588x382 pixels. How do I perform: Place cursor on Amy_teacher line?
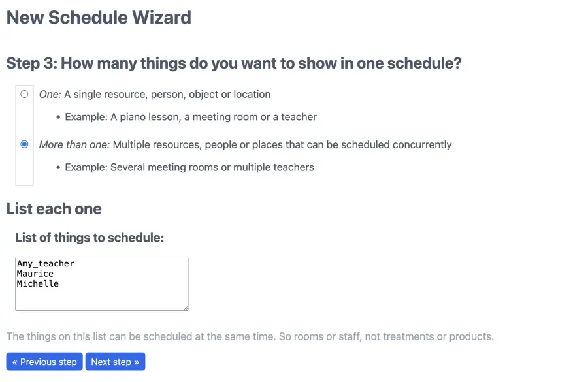46,264
